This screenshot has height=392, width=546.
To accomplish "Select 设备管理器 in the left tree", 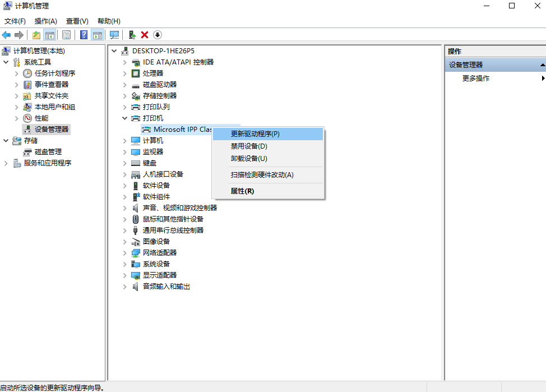I will pyautogui.click(x=51, y=130).
